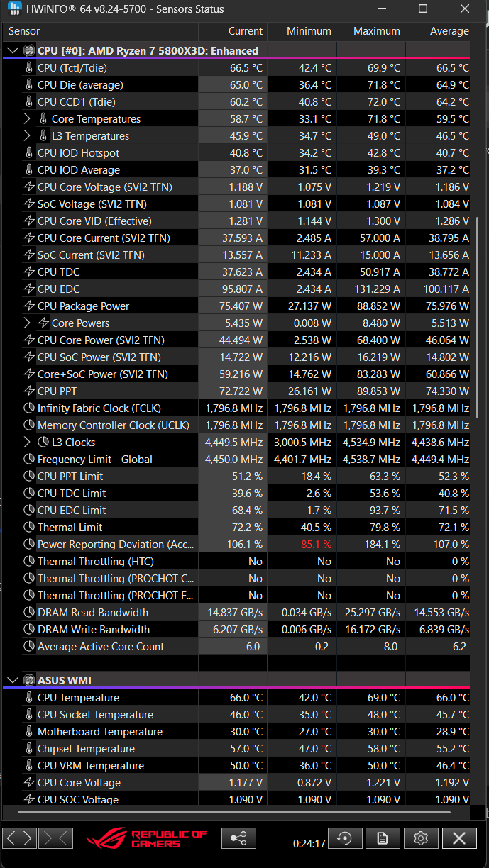
Task: Close sensors with bottom X button
Action: coord(459,838)
